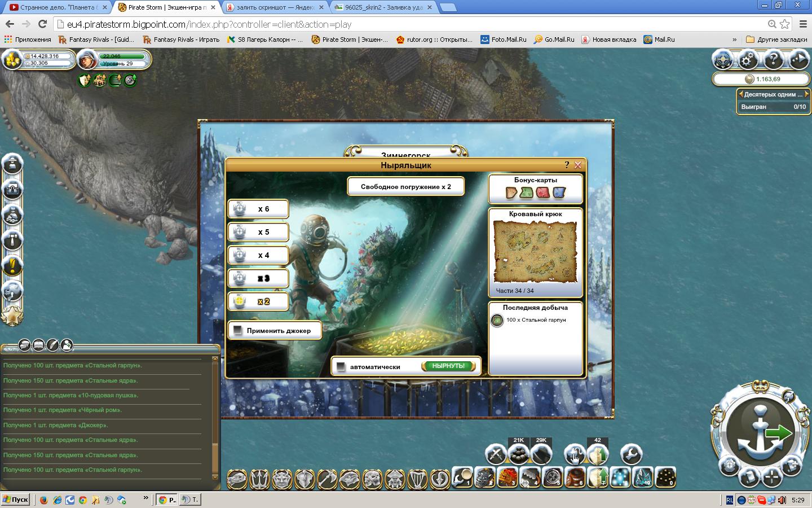812x508 pixels.
Task: Switch to the YouTube 'Странное дело' tab
Action: pos(58,7)
